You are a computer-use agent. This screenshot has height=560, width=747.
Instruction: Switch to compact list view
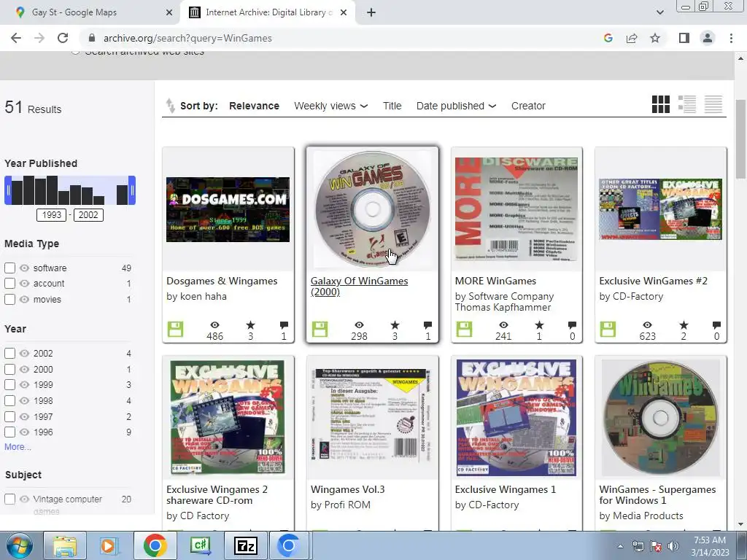713,104
